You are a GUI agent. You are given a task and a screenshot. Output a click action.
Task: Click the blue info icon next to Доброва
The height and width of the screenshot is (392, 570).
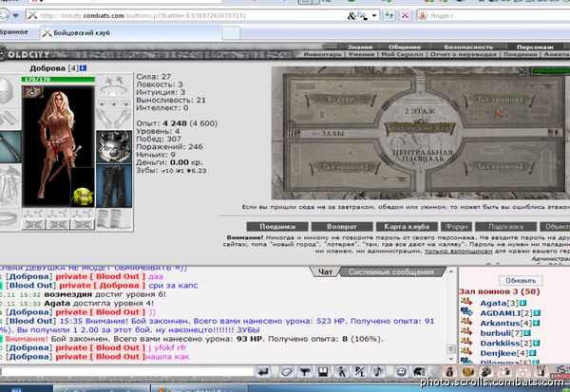click(83, 68)
